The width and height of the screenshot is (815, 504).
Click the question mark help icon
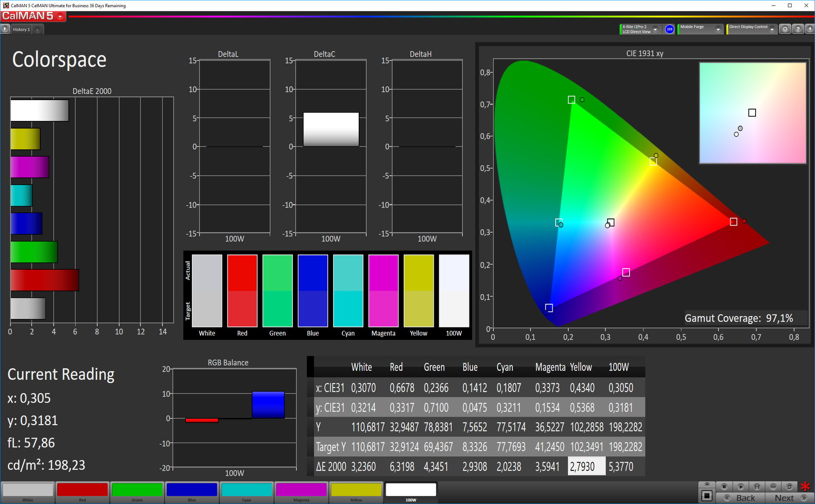tap(798, 29)
